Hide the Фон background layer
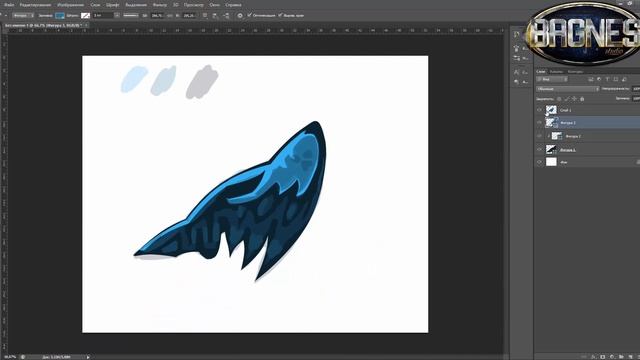The height and width of the screenshot is (360, 640). pos(539,162)
